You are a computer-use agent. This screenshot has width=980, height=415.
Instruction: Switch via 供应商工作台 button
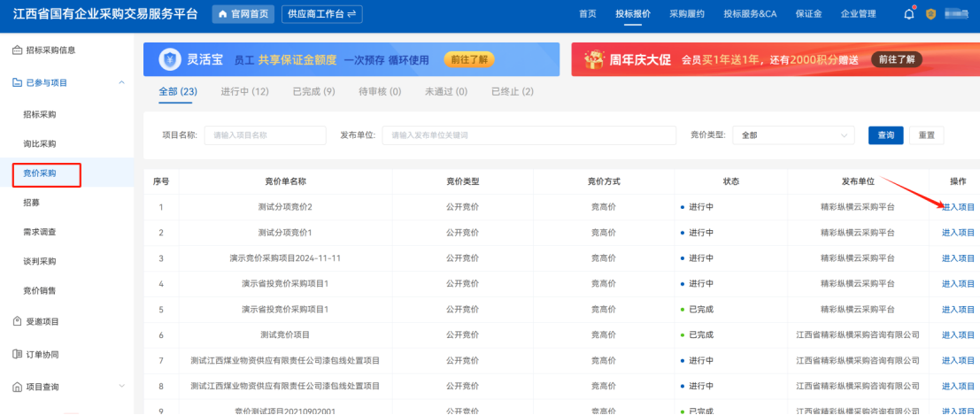click(322, 14)
